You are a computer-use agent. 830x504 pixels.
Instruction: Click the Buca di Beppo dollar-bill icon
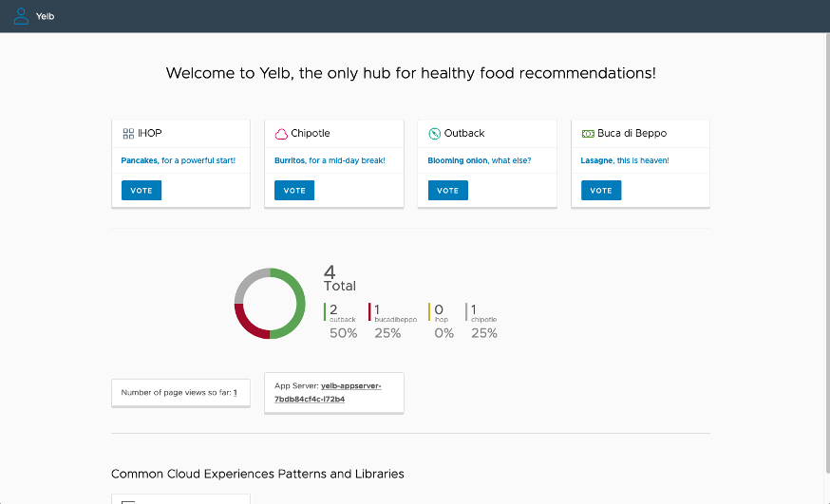pyautogui.click(x=588, y=134)
